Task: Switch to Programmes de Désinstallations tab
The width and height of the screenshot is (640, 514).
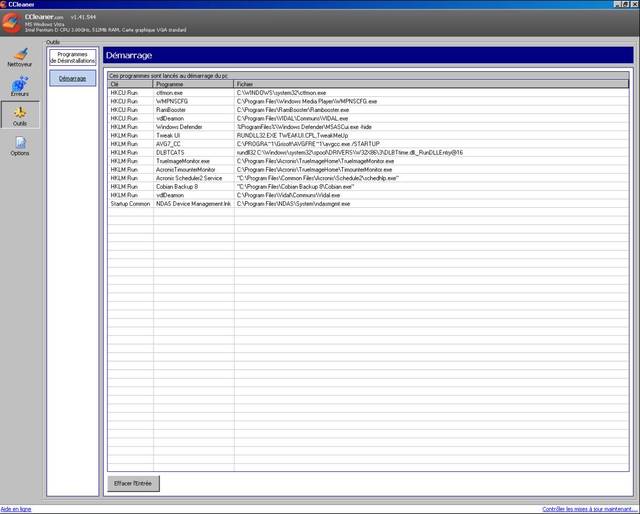Action: click(72, 58)
